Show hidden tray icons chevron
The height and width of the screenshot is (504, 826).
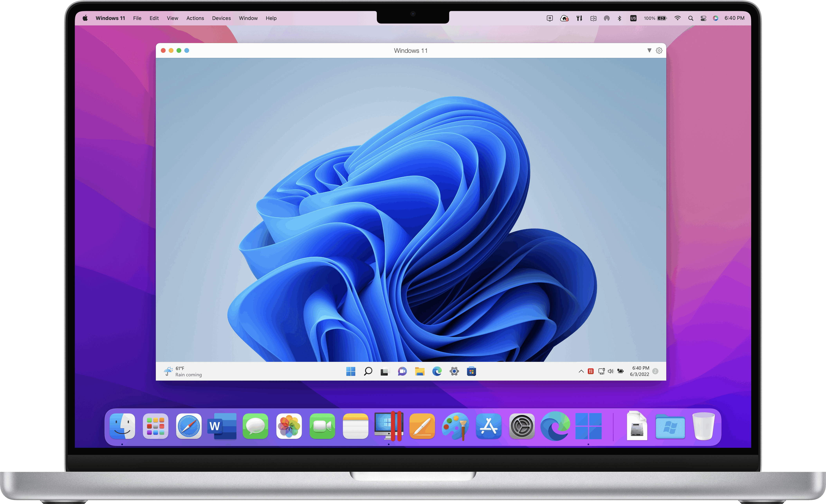581,371
